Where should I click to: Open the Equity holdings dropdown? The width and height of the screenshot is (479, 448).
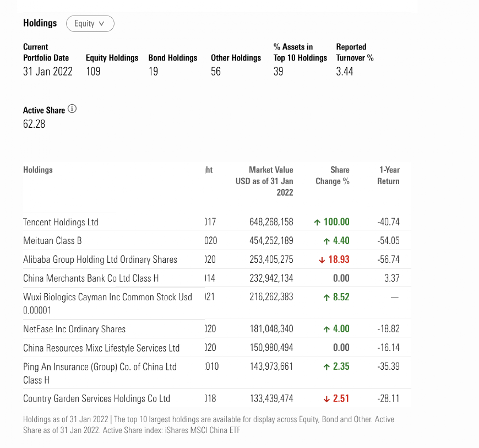click(x=90, y=24)
